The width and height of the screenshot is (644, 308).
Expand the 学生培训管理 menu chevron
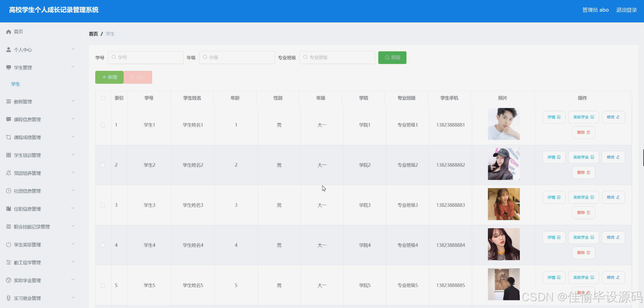73,154
